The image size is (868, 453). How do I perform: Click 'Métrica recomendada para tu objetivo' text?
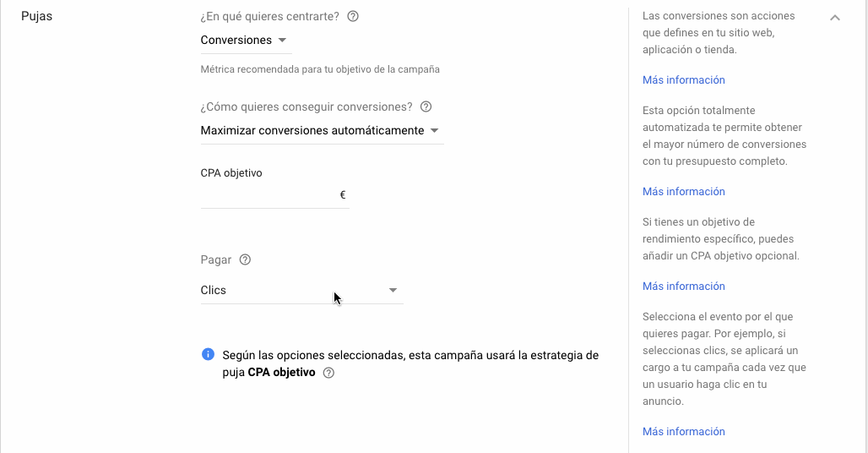point(320,69)
